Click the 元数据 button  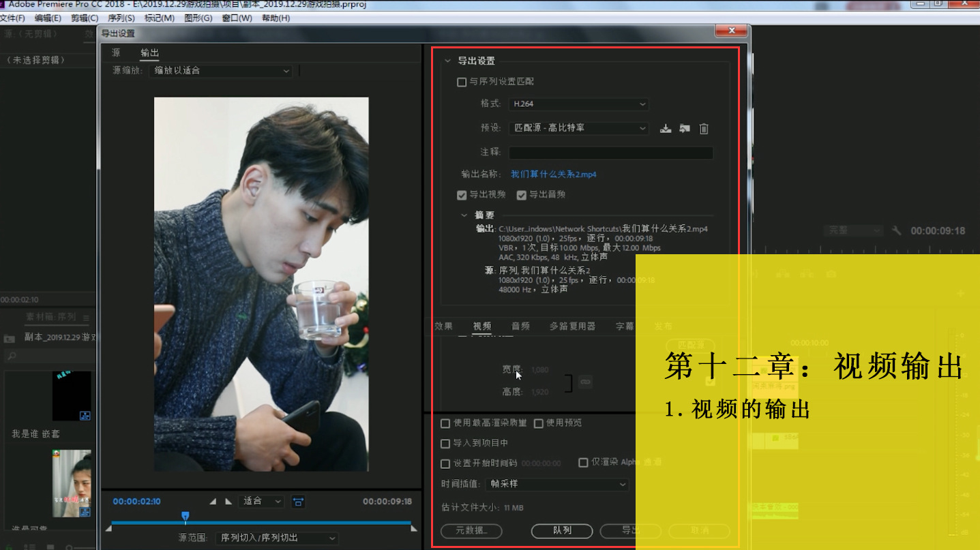[471, 531]
